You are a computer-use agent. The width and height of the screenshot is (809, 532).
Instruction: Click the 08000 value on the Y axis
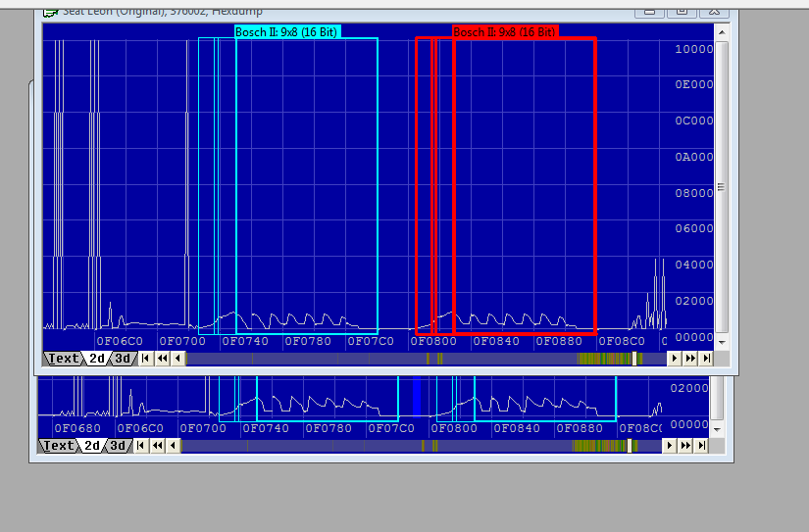[x=694, y=193]
